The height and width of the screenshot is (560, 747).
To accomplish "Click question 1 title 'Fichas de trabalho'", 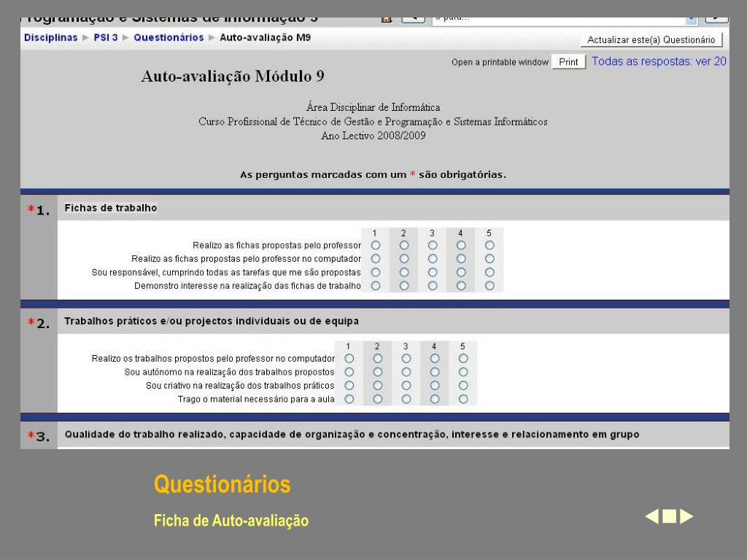I will [111, 208].
